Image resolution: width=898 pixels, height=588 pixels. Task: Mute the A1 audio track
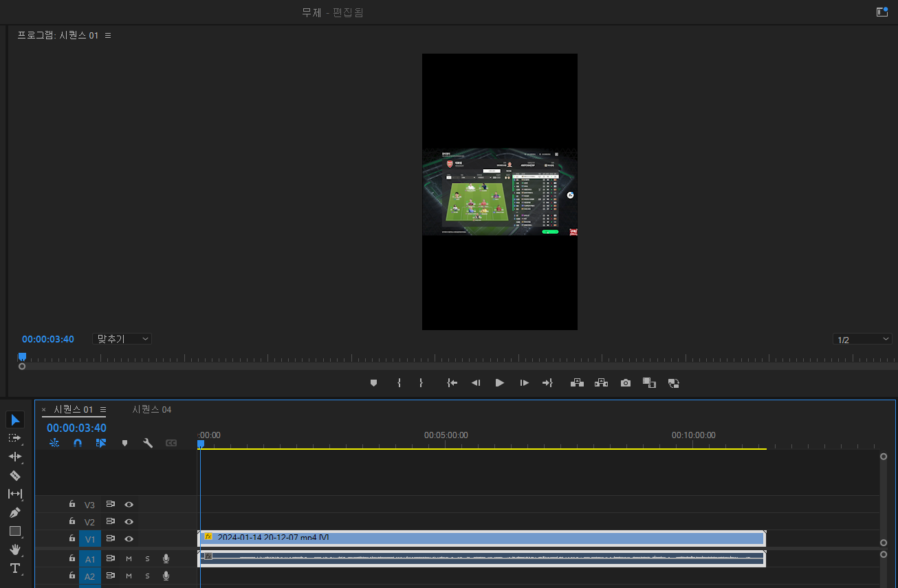pyautogui.click(x=129, y=558)
